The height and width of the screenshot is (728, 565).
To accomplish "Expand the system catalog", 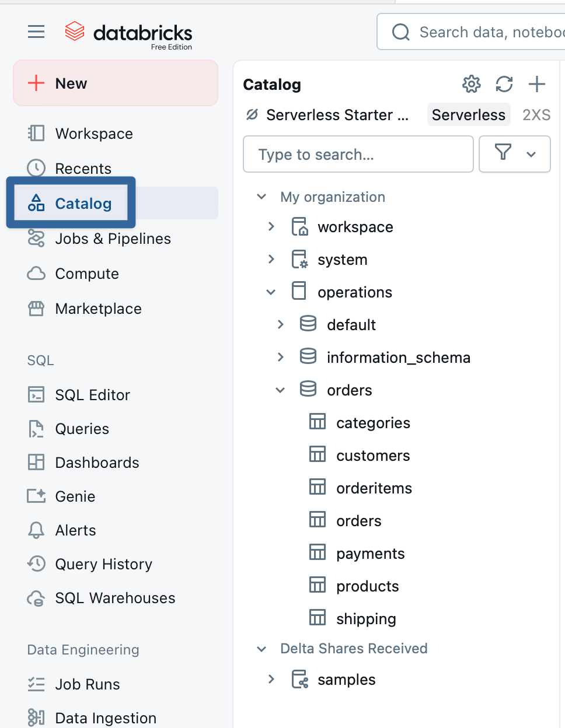I will tap(271, 259).
